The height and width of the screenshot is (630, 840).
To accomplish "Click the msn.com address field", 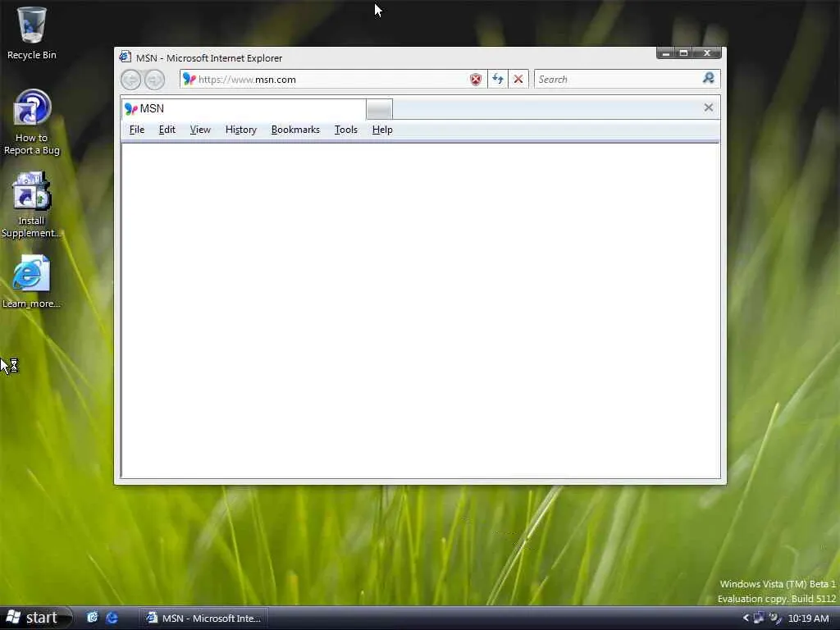I will (332, 80).
